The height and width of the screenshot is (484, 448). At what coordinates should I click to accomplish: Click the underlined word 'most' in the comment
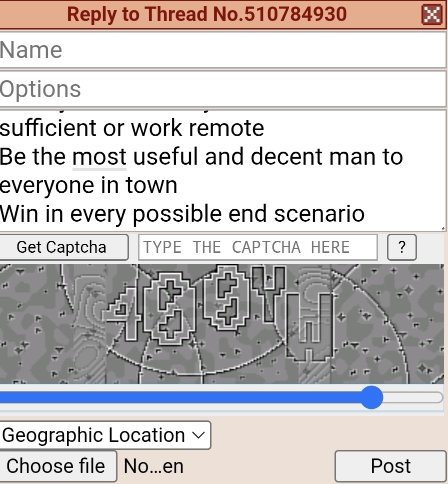click(99, 157)
